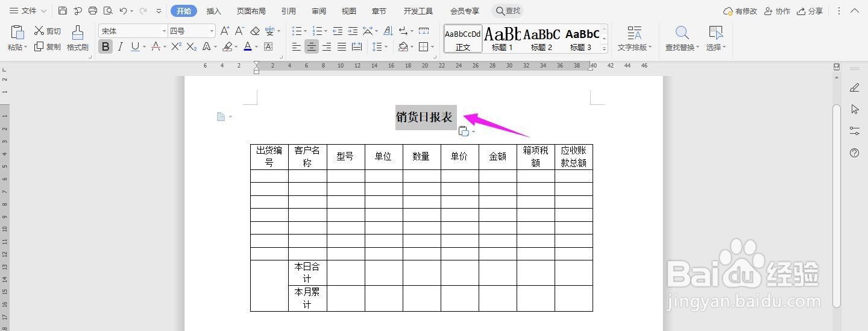The width and height of the screenshot is (868, 331).
Task: Expand the bullet list dropdown
Action: tap(306, 31)
